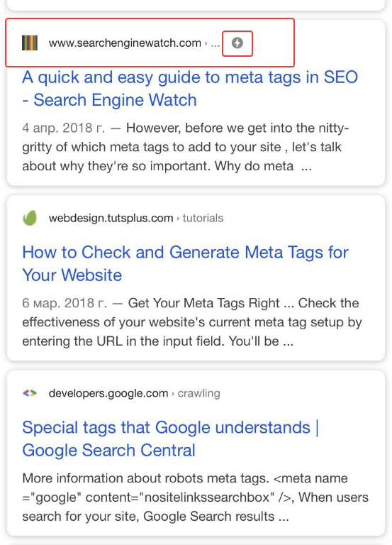Open 'How to Check and Generate Meta Tags' result

(x=186, y=263)
